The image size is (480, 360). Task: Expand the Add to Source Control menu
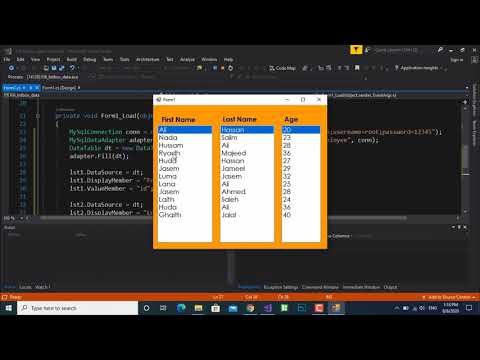click(449, 297)
